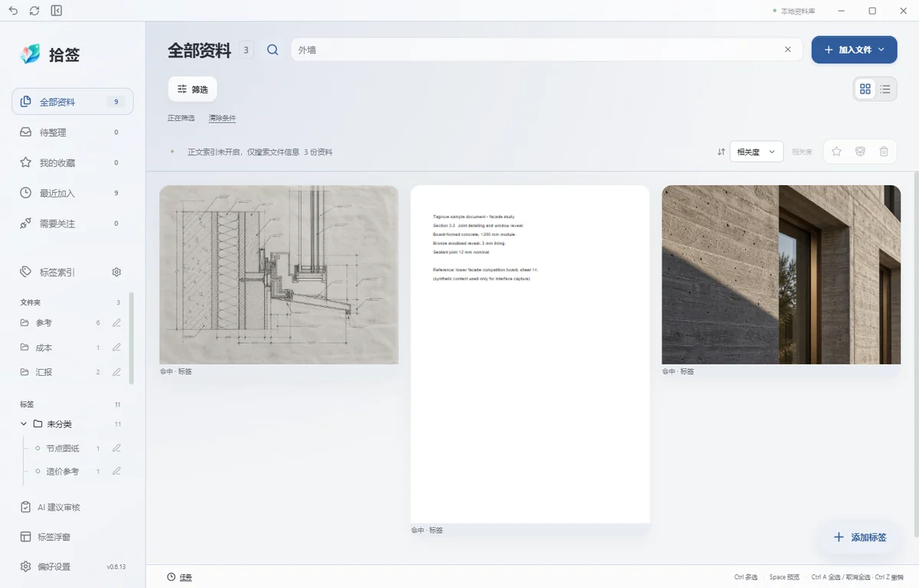Clear the search text with the X icon
Image resolution: width=919 pixels, height=588 pixels.
click(788, 50)
